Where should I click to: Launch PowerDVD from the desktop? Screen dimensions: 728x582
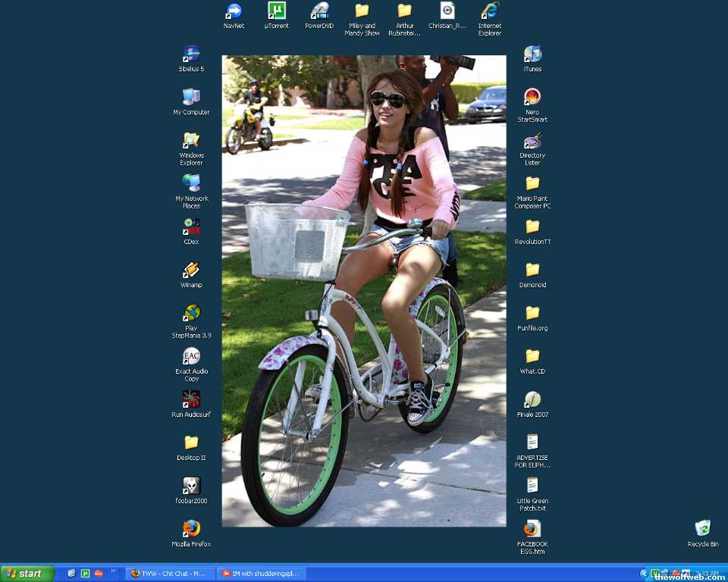(x=319, y=11)
